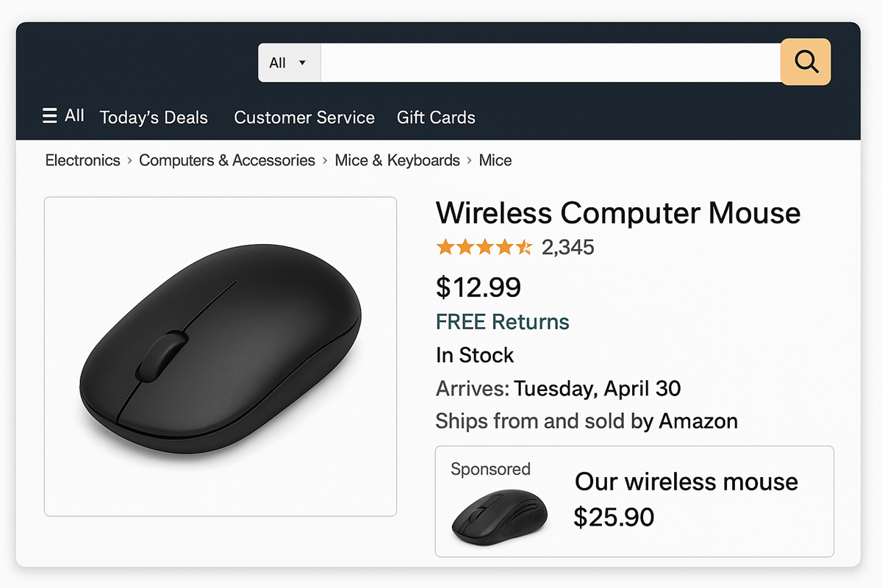Select Gift Cards in navigation bar
Image resolution: width=882 pixels, height=588 pixels.
tap(436, 118)
